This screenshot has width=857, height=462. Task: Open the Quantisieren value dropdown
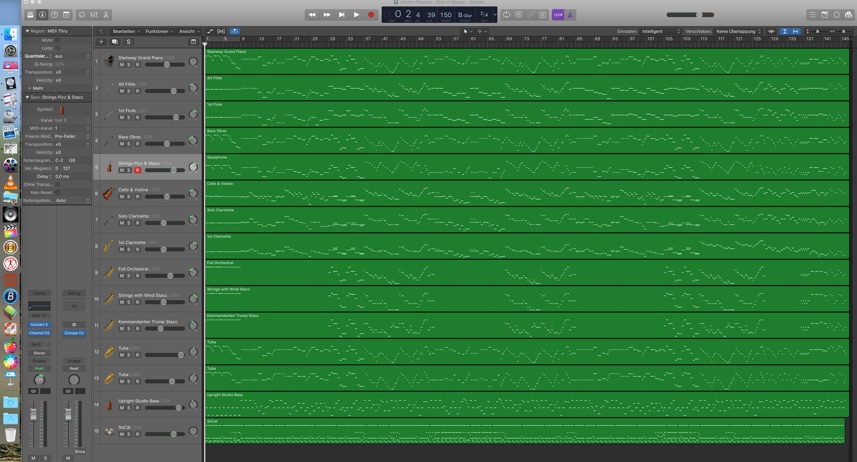(71, 56)
